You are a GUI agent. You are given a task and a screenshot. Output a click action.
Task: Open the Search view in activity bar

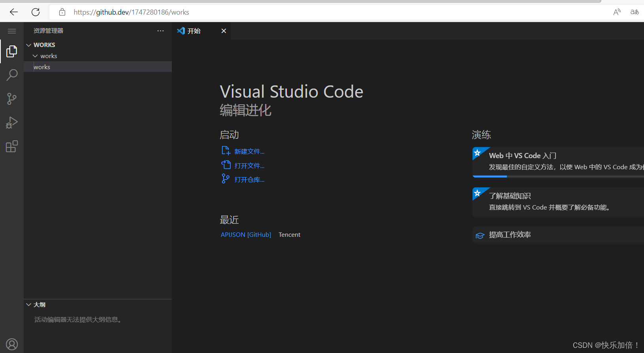pyautogui.click(x=12, y=75)
